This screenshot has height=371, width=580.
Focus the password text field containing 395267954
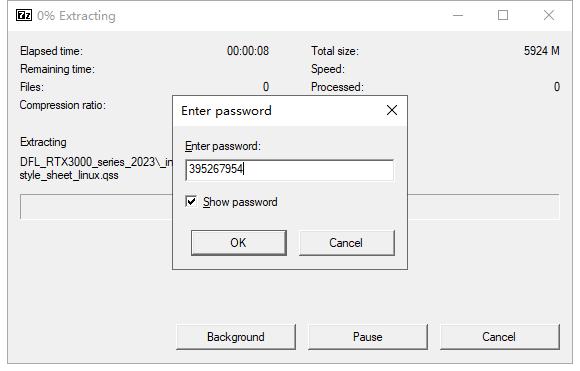point(289,170)
